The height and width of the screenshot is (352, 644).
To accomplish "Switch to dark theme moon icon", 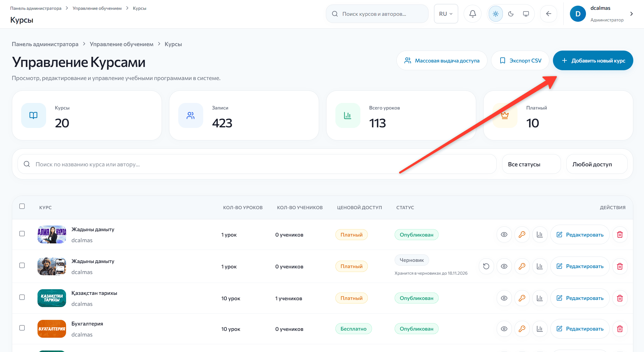I will click(x=511, y=14).
